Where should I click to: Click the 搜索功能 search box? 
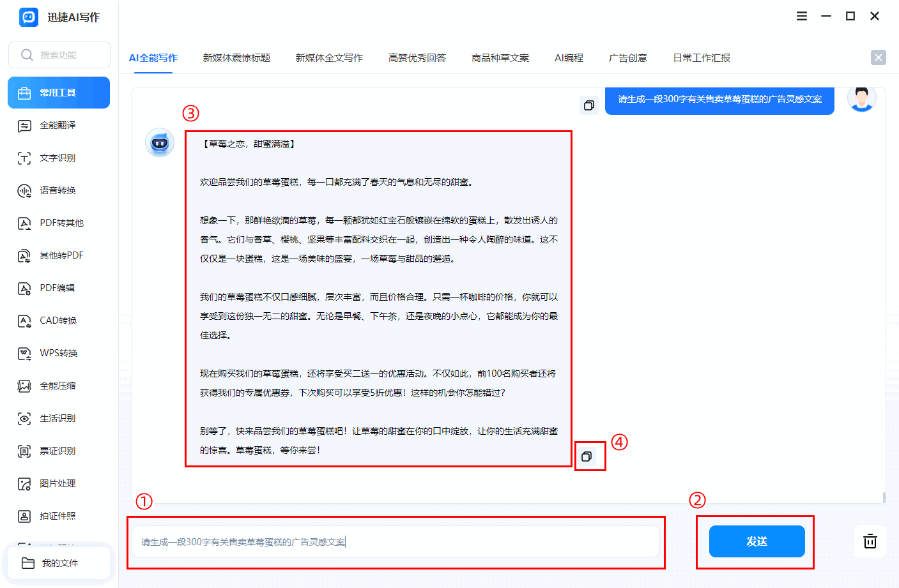point(59,55)
